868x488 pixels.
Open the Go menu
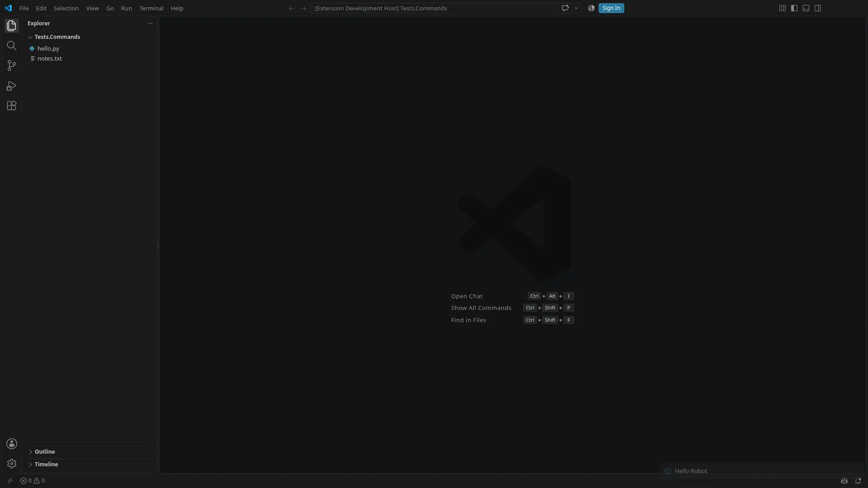pos(110,8)
